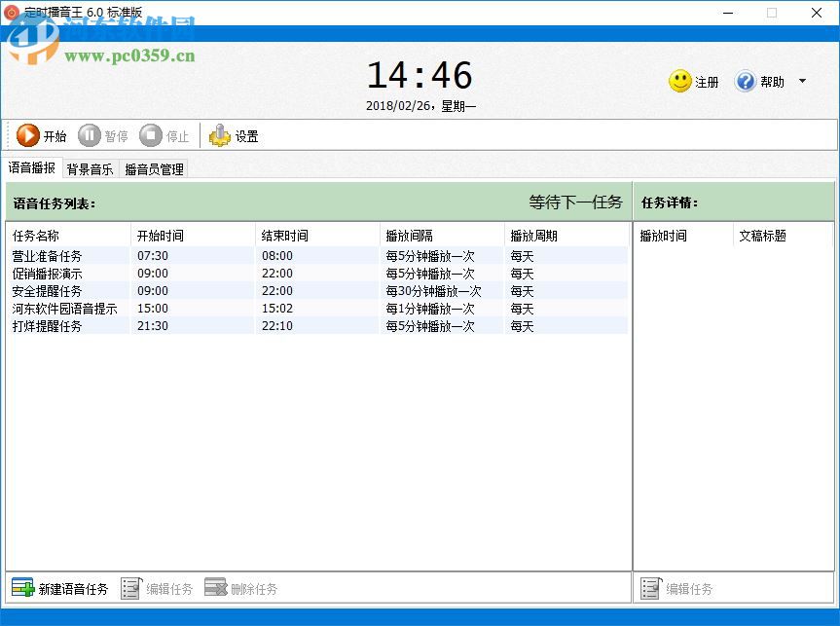Switch to the 背景音乐 tab
840x626 pixels.
[x=90, y=167]
